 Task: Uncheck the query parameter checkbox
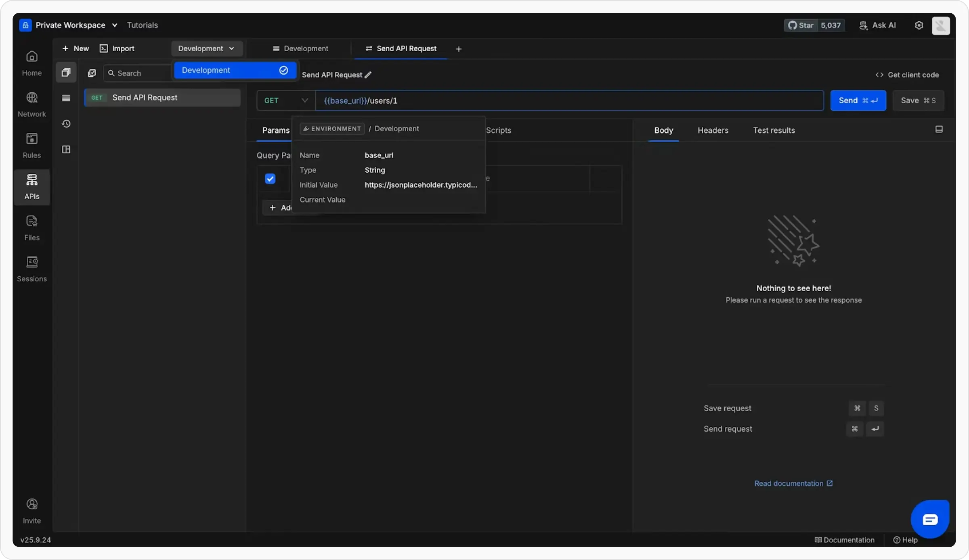click(x=270, y=179)
